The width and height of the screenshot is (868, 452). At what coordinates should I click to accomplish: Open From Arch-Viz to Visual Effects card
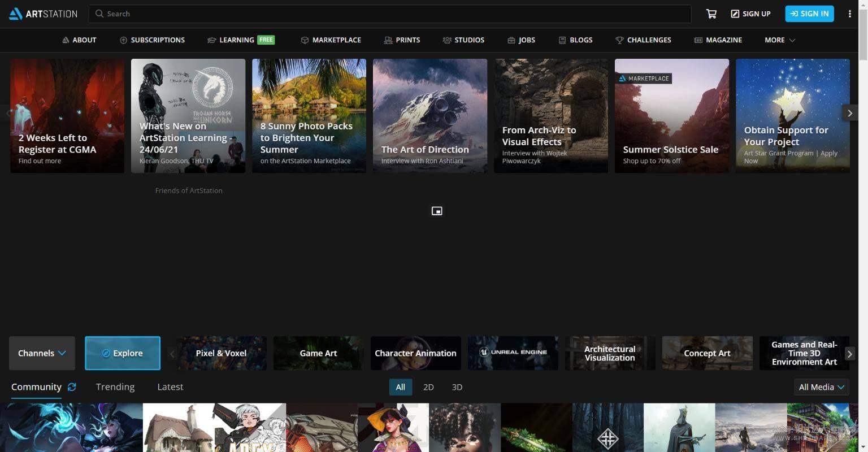pos(551,116)
